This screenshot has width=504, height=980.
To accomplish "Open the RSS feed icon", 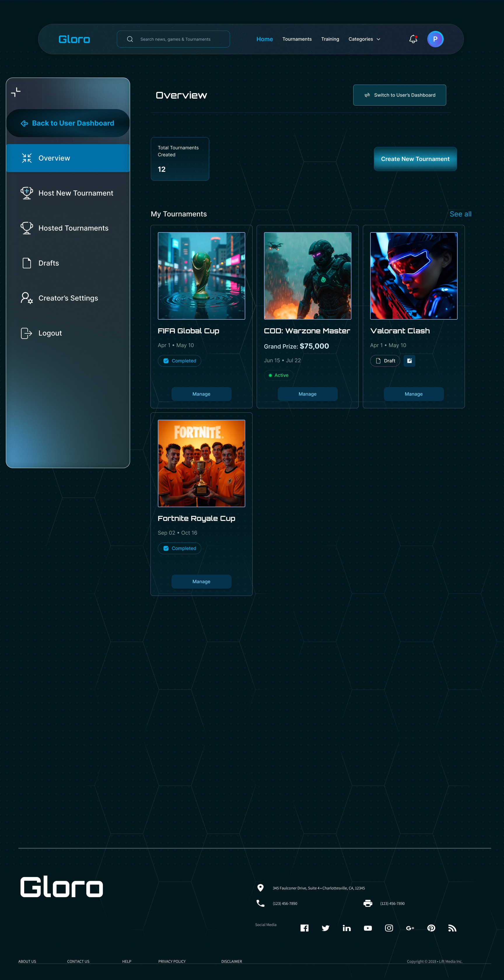I will 452,928.
